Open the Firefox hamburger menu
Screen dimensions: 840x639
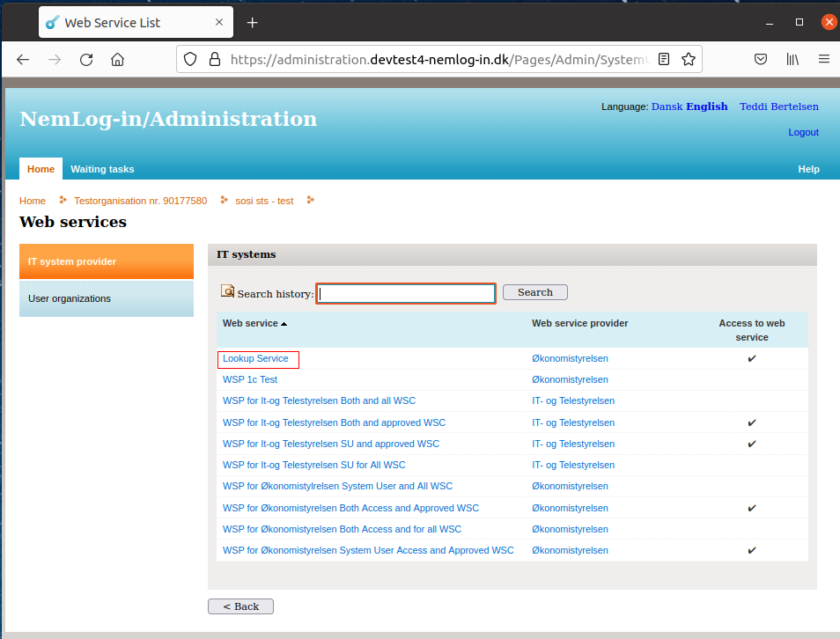pyautogui.click(x=824, y=60)
